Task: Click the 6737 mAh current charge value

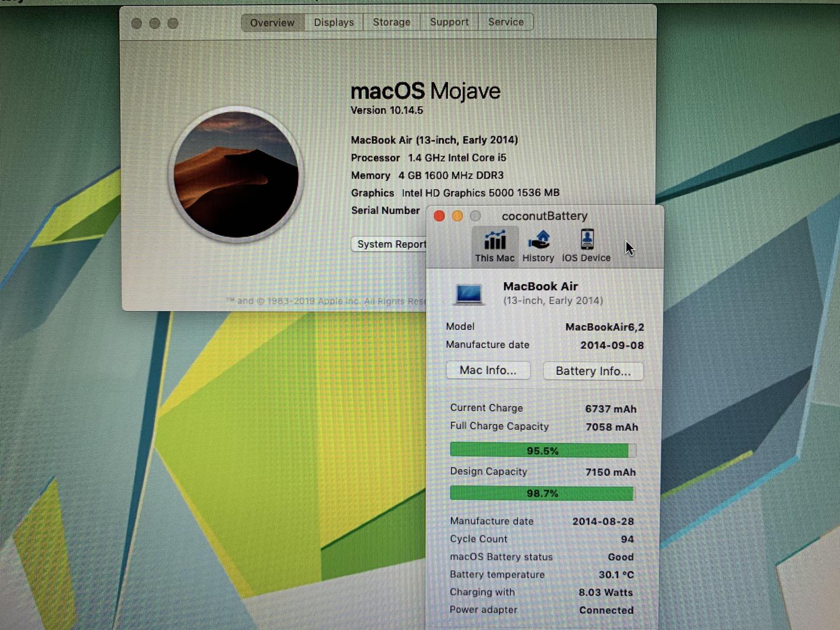Action: pyautogui.click(x=611, y=409)
